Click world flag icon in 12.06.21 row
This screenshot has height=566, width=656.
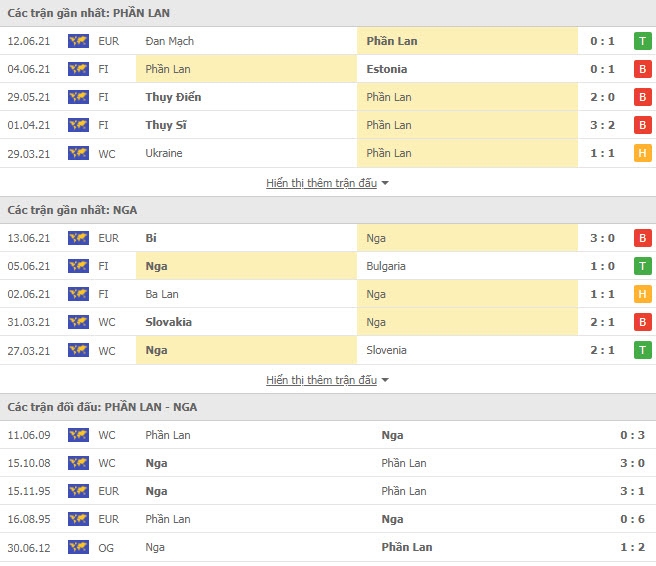78,41
